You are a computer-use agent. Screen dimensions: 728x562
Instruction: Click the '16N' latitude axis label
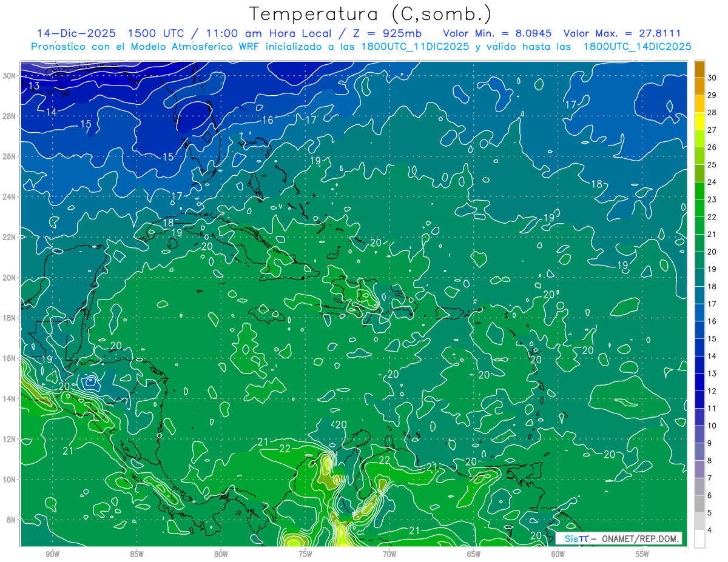[9, 358]
